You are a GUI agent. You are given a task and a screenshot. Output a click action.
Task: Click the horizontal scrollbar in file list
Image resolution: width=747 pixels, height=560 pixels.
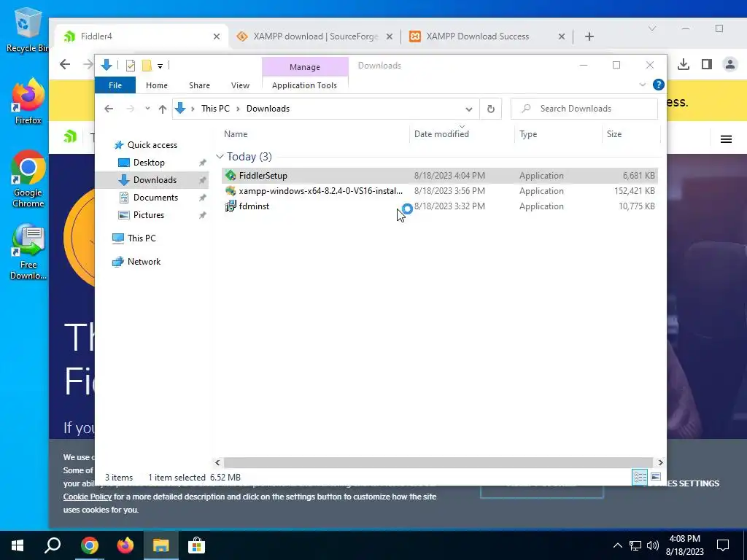point(438,462)
